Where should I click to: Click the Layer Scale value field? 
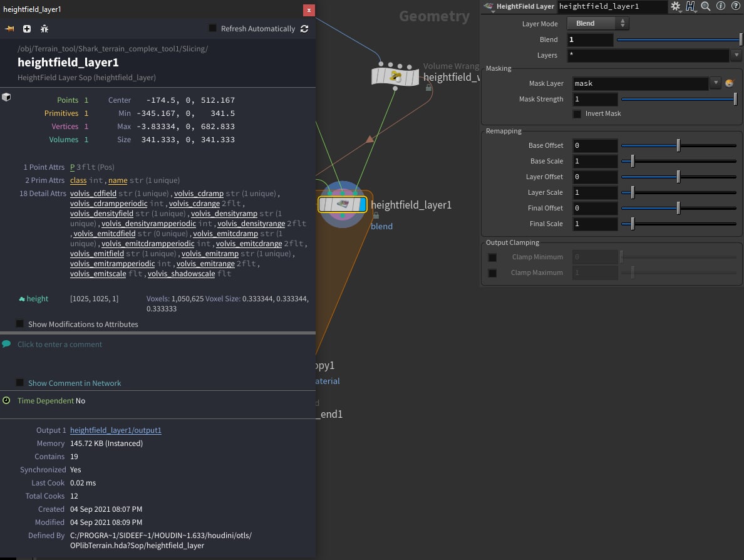[x=595, y=193]
